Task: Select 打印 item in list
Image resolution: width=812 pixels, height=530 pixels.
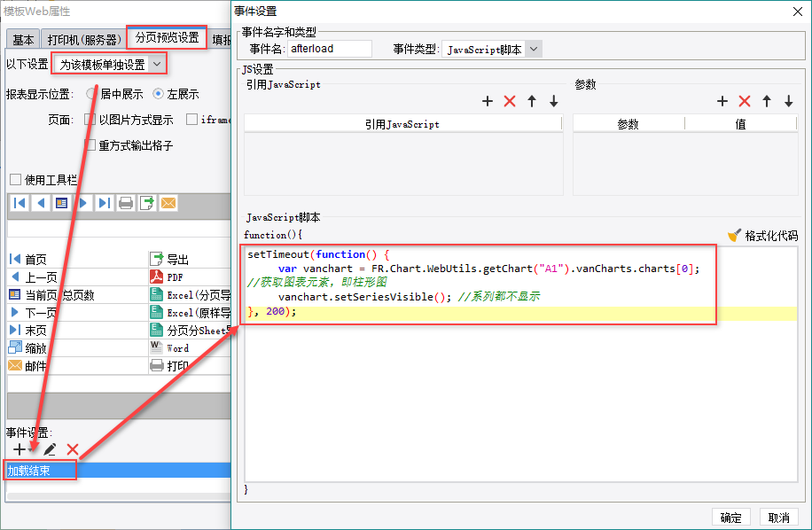Action: (190, 366)
